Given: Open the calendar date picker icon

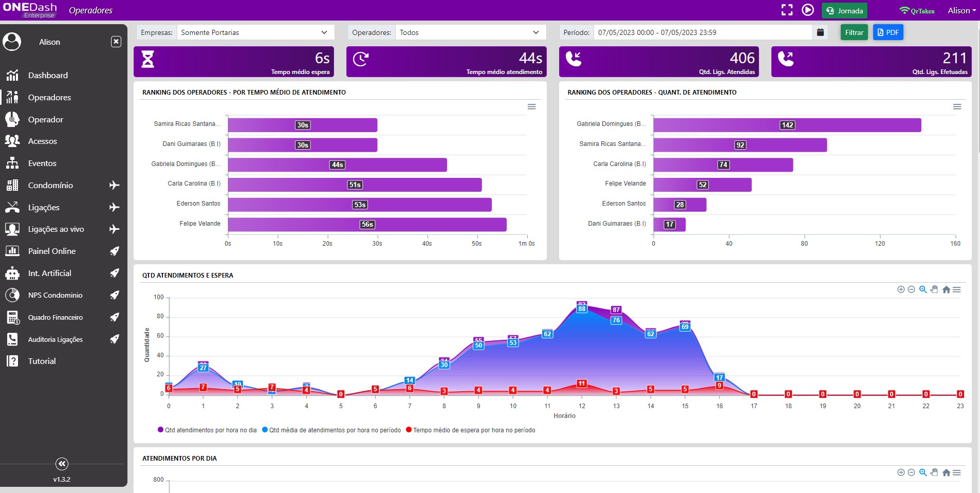Looking at the screenshot, I should tap(820, 32).
